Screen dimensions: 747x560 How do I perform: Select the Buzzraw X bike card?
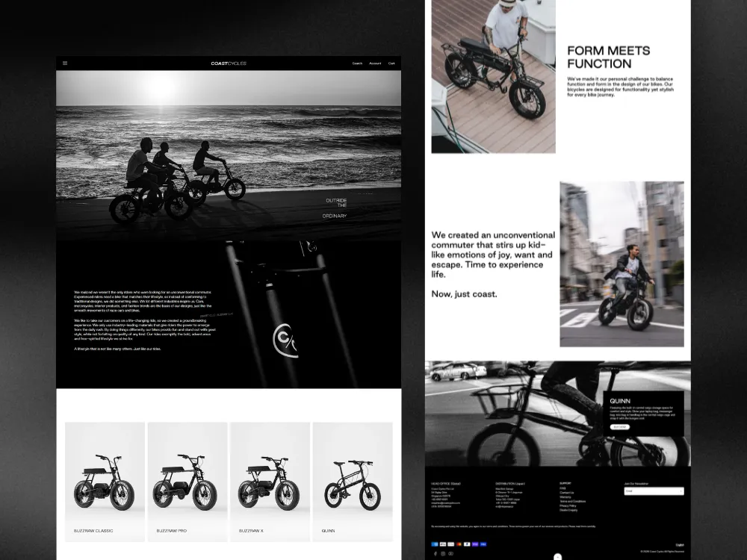(270, 482)
